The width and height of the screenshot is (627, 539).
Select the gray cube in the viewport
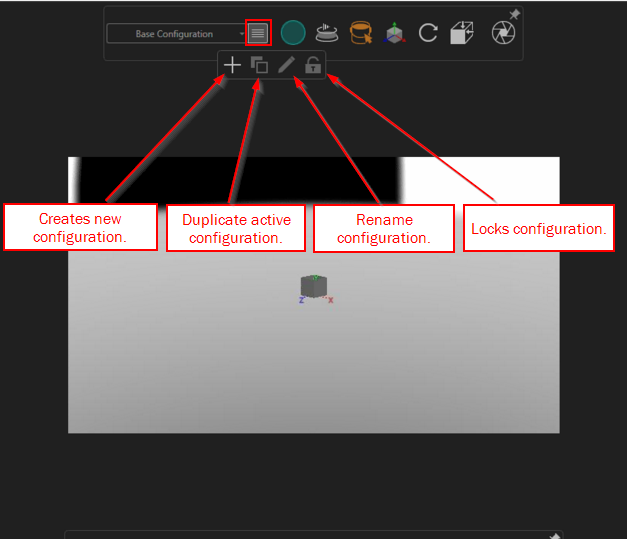point(314,287)
